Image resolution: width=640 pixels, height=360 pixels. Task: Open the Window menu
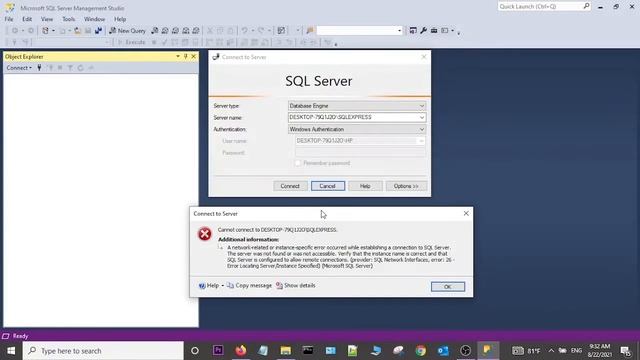coord(94,19)
